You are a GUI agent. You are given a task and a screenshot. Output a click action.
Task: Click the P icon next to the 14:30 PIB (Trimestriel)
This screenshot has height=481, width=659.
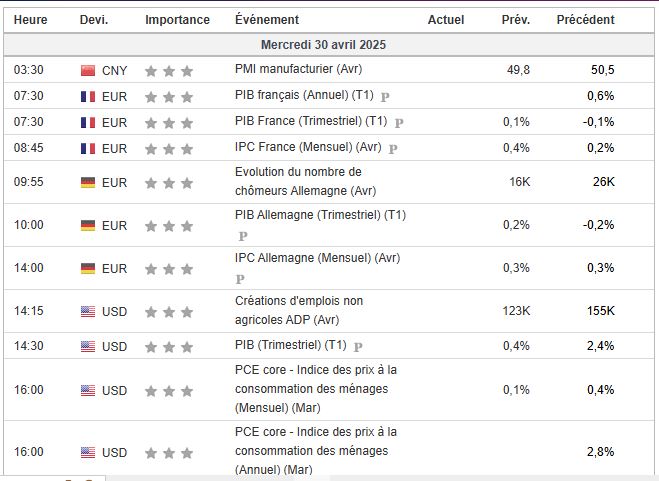pos(357,347)
